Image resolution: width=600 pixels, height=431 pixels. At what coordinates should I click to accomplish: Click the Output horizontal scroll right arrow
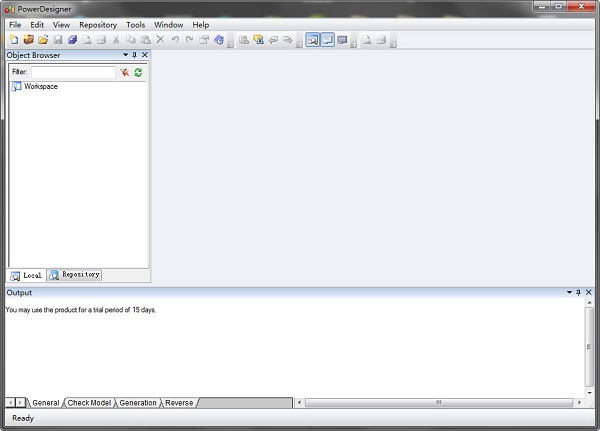[x=579, y=402]
